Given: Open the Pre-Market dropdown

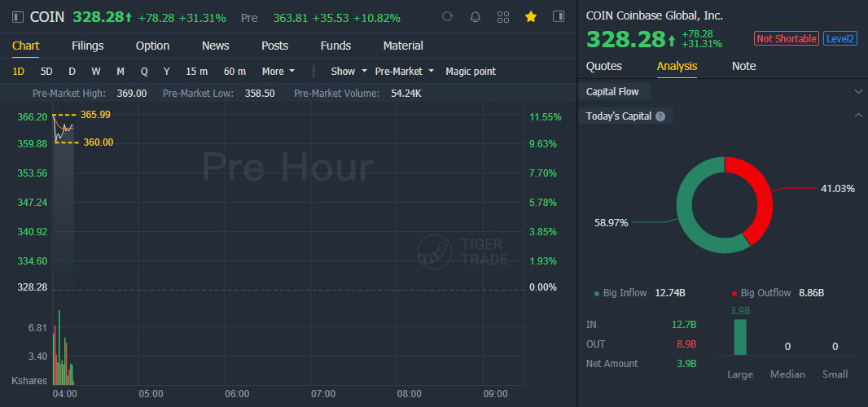Looking at the screenshot, I should click(404, 72).
